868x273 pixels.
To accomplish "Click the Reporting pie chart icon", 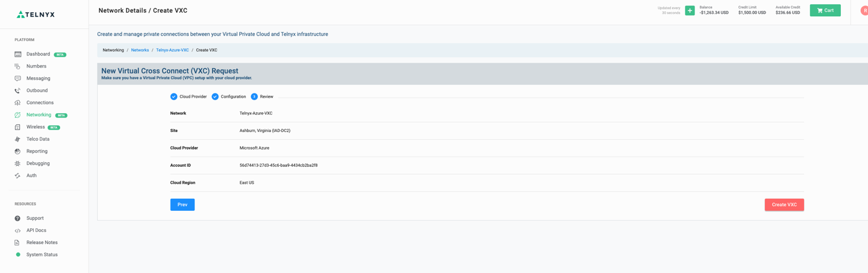I will [17, 151].
